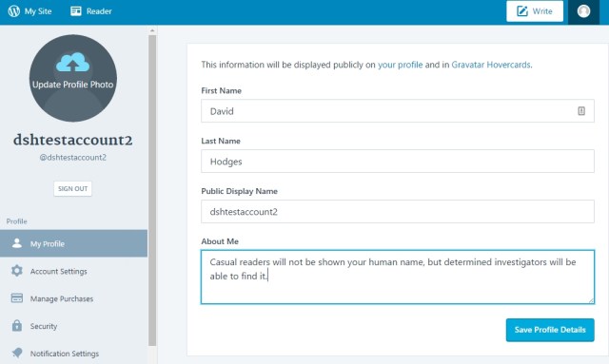Click the About Me resize handle
The image size is (609, 364).
[x=591, y=300]
